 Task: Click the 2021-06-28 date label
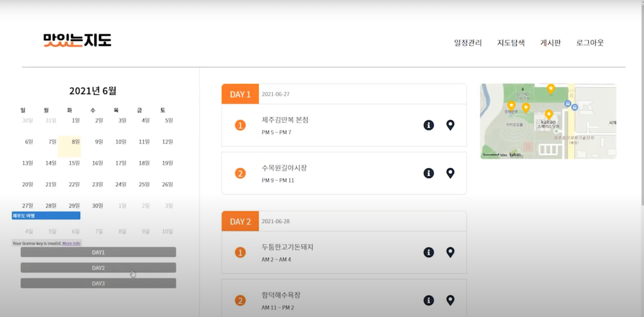[x=276, y=221]
